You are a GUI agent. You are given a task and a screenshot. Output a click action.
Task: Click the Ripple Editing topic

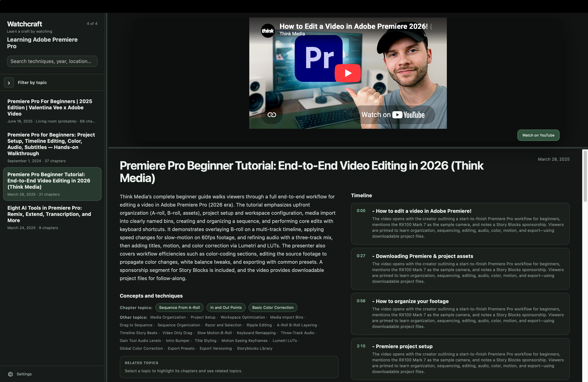(259, 325)
